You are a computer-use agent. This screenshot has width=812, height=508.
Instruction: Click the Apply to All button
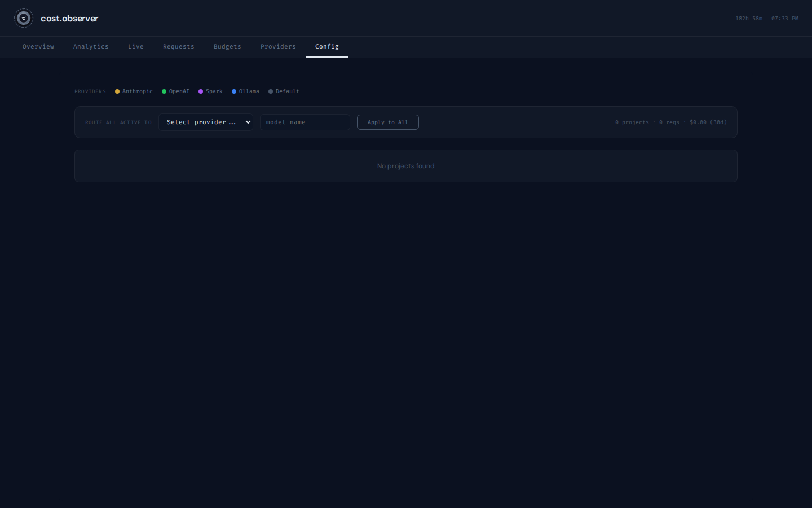tap(388, 122)
